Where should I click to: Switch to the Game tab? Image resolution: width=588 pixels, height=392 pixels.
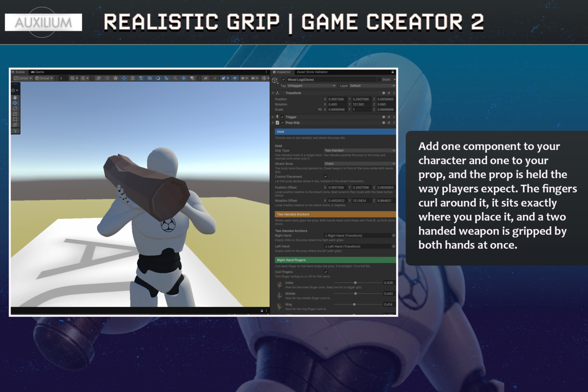pyautogui.click(x=37, y=72)
